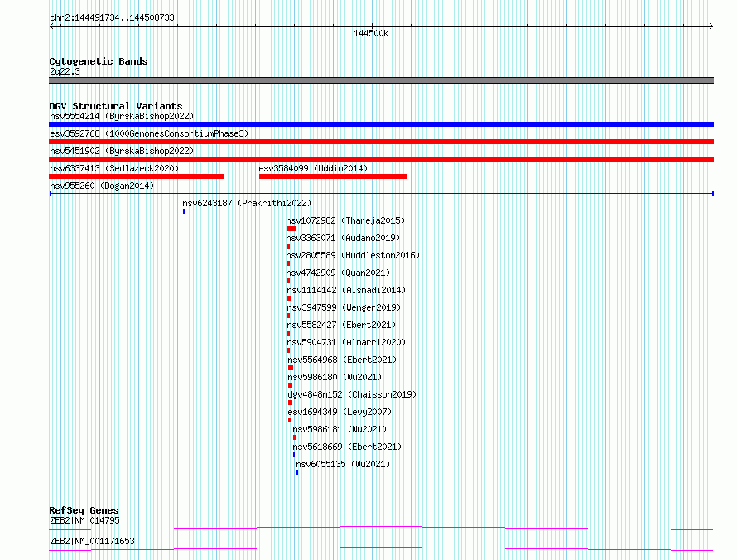The image size is (737, 560).
Task: Select nsv5564968 (Ebert2021) label
Action: [x=342, y=360]
